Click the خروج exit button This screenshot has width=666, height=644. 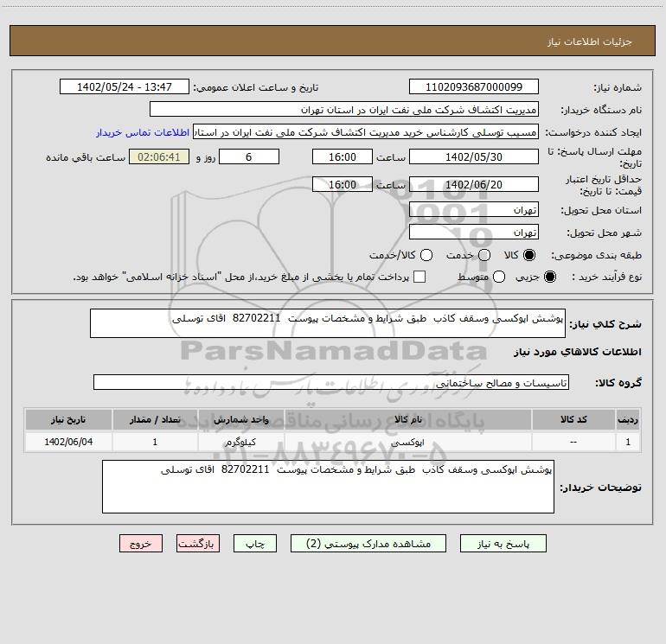click(141, 544)
